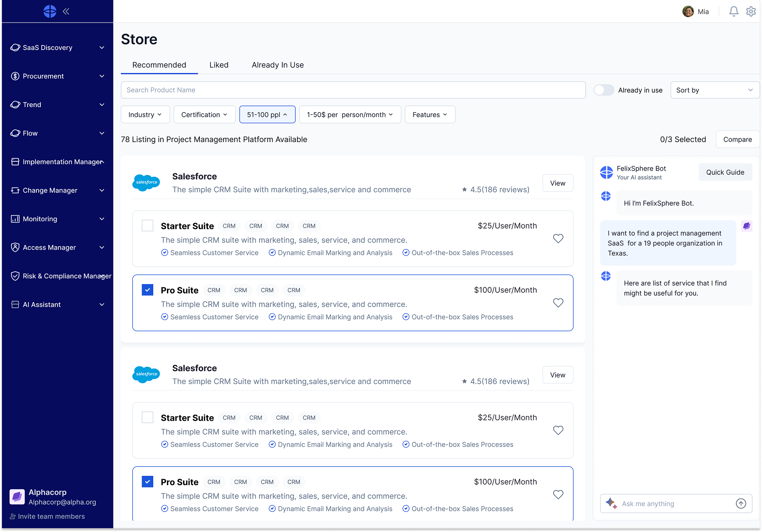Click the Implementation Manager icon
Viewport: 762px width, 532px height.
(x=15, y=162)
